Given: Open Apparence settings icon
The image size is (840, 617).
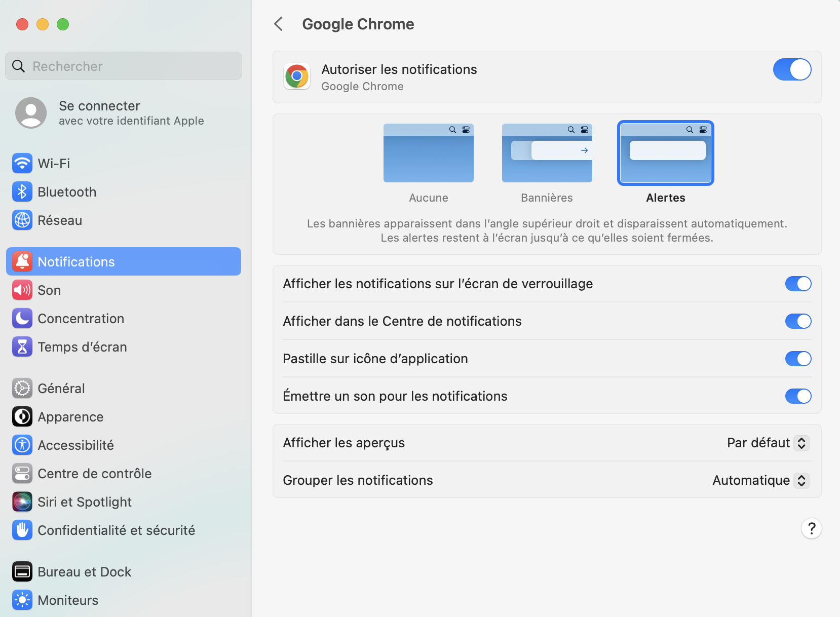Looking at the screenshot, I should click(22, 416).
